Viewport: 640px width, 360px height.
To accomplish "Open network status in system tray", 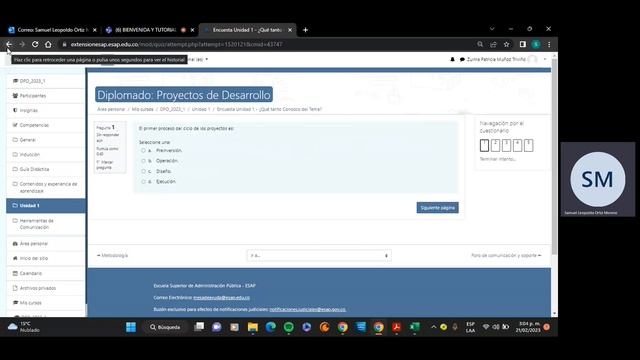I will point(486,327).
